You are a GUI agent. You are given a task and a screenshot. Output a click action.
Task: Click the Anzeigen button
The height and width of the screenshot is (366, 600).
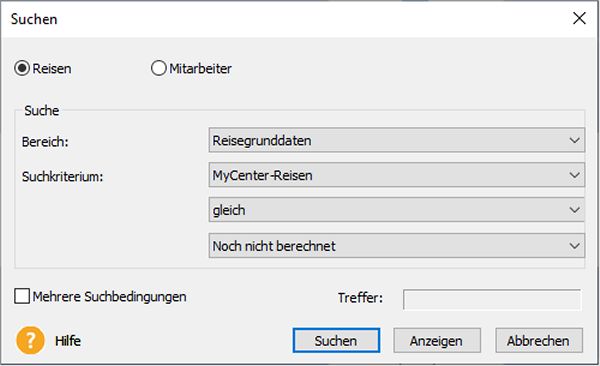pyautogui.click(x=437, y=340)
